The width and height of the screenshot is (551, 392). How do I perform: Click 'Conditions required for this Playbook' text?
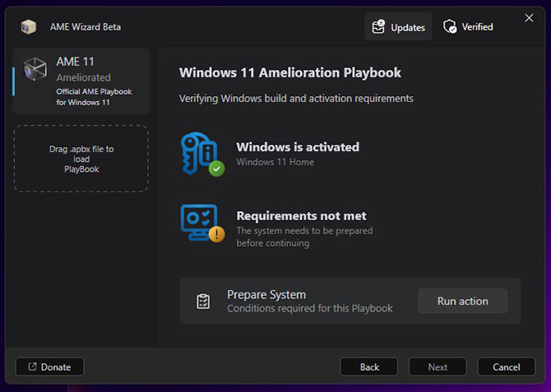pyautogui.click(x=310, y=308)
